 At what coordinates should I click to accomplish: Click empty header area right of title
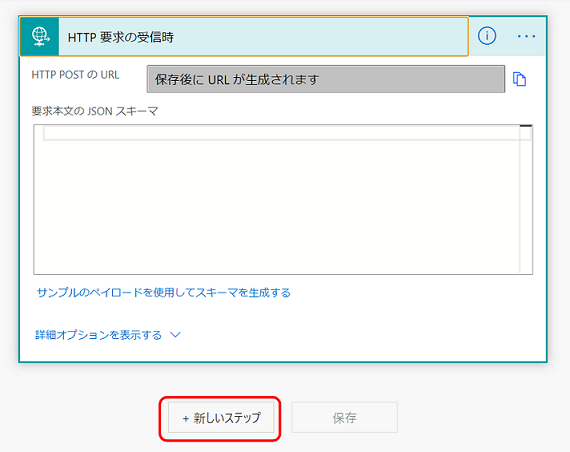[x=320, y=37]
